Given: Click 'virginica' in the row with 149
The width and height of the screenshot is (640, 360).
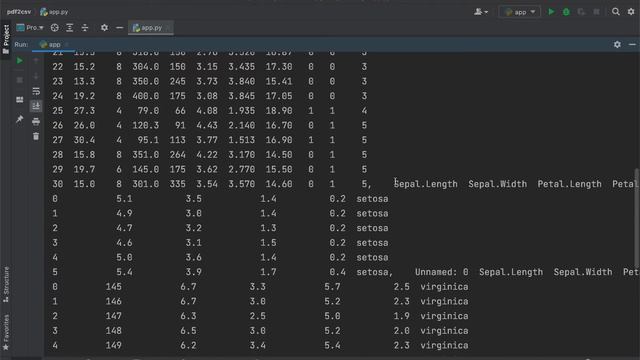Looking at the screenshot, I should (x=444, y=346).
